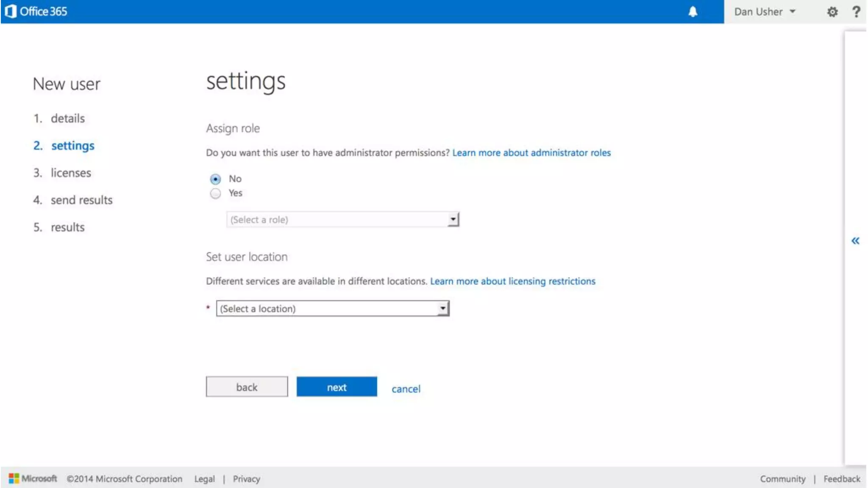The image size is (868, 488).
Task: Select the Yes administrator permissions radio
Action: [x=215, y=194]
